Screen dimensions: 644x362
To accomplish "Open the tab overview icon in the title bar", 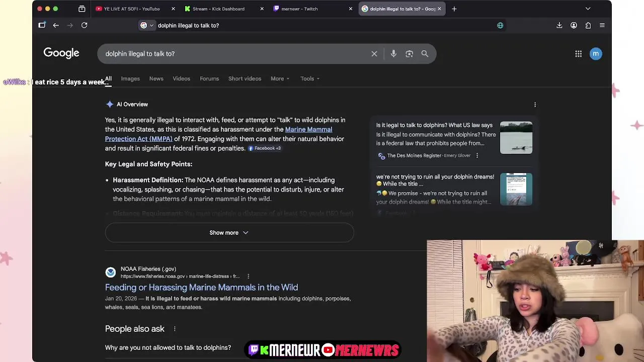I will (x=82, y=9).
